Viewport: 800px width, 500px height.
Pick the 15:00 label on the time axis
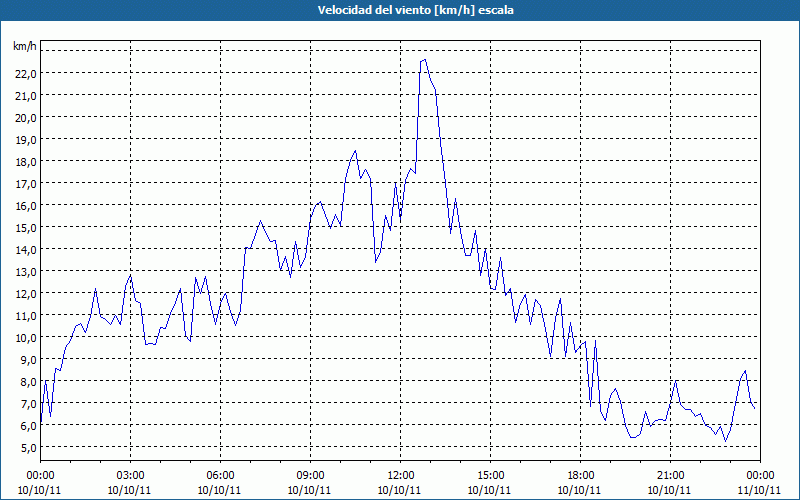coord(490,475)
